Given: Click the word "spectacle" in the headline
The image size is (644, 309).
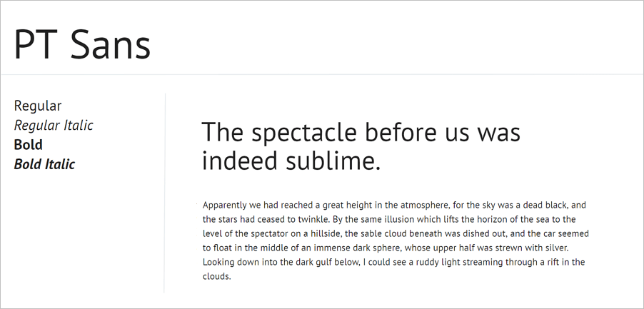Looking at the screenshot, I should (x=304, y=134).
